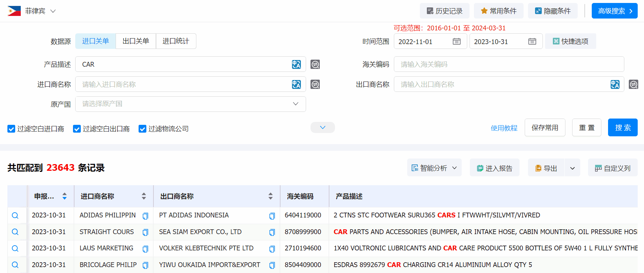Toggle 过滤空白出口商 checkbox
644x273 pixels.
coord(77,129)
